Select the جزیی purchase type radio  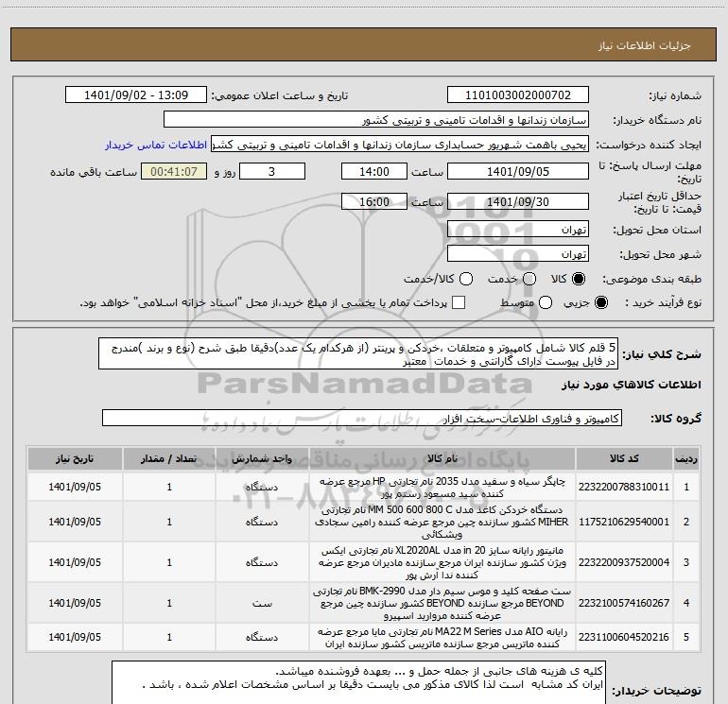[600, 302]
